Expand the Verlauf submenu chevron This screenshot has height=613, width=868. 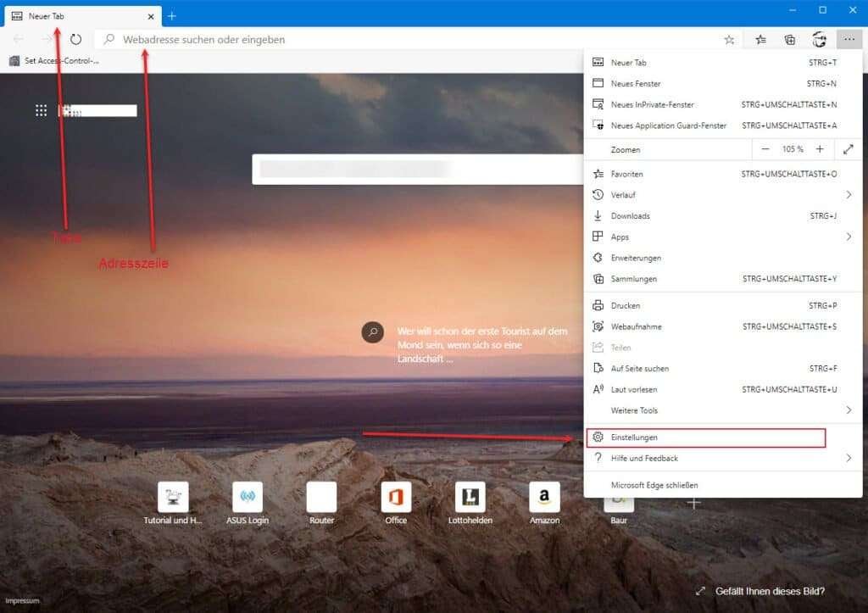tap(849, 194)
